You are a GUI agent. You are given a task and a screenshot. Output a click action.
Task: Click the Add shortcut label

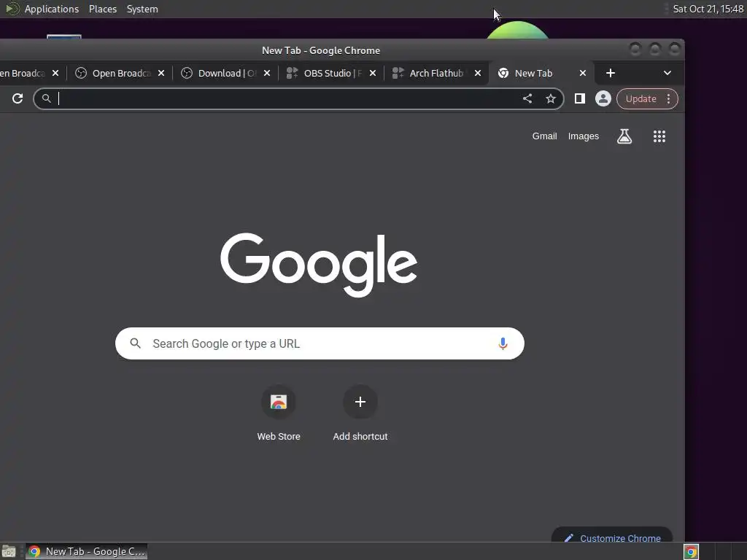[x=360, y=436]
